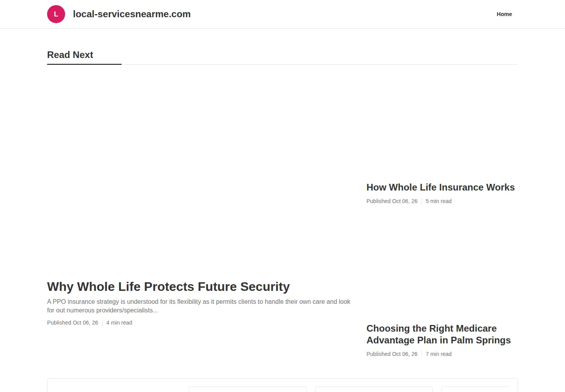Click the 4 min read label
Image resolution: width=565 pixels, height=392 pixels.
coord(119,323)
